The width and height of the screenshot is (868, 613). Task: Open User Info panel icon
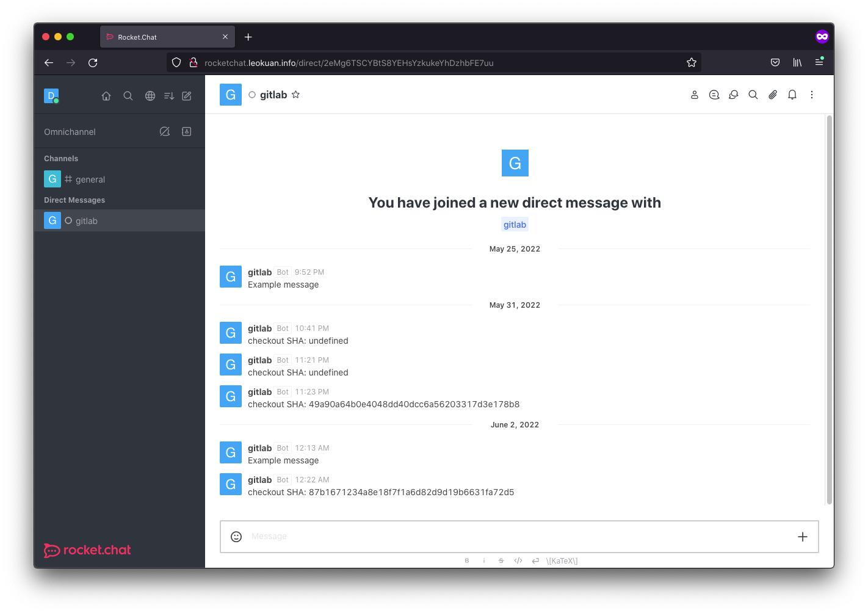coord(695,95)
